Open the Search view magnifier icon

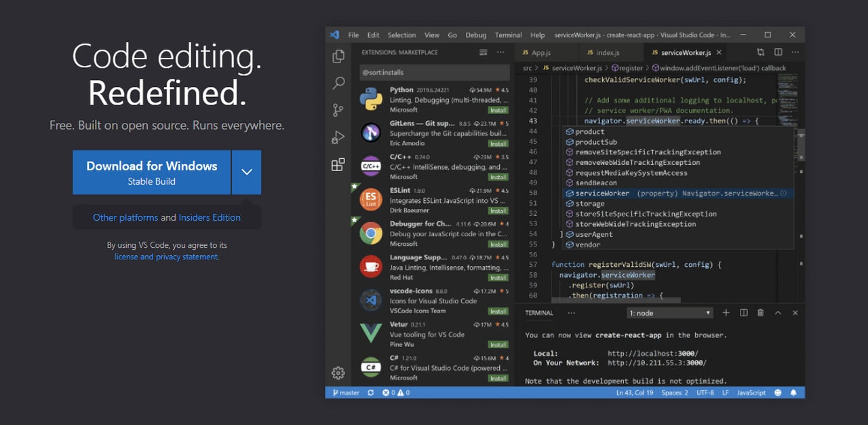pyautogui.click(x=338, y=83)
